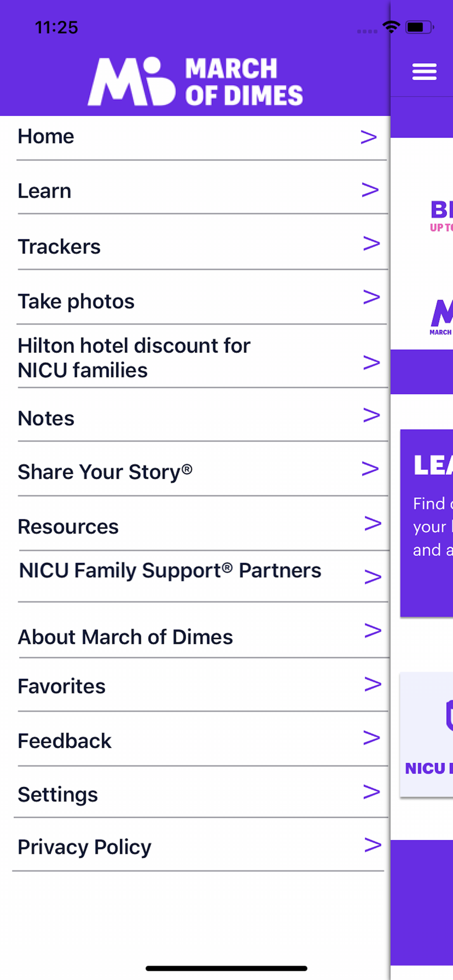Screen dimensions: 453x980
Task: Select Hilton hotel discount for NICU families
Action: pos(134,358)
